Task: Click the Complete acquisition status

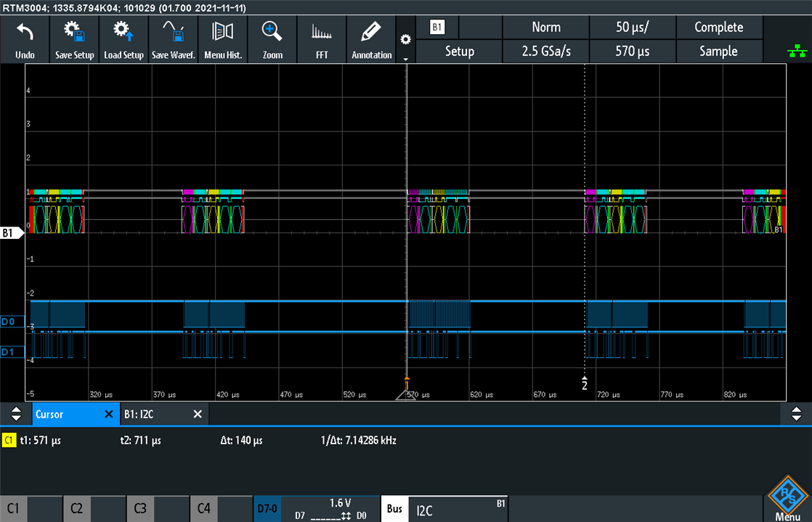Action: (719, 27)
